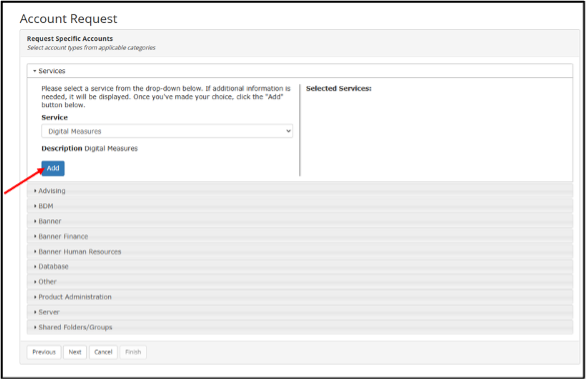Expand the Advising category
586x380 pixels.
click(x=300, y=191)
